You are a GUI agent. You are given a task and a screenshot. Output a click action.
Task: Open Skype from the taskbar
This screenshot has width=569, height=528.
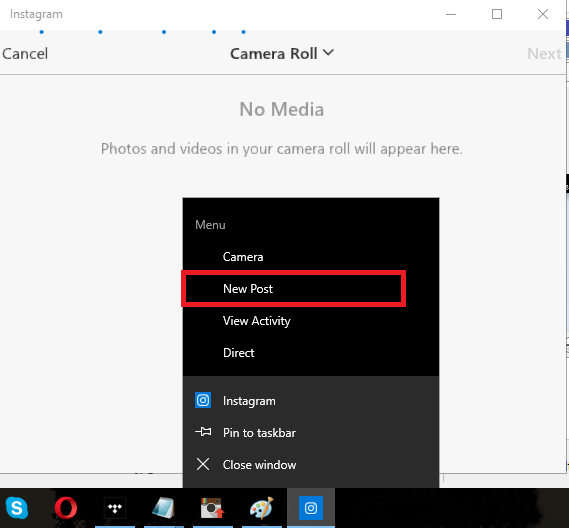[17, 508]
